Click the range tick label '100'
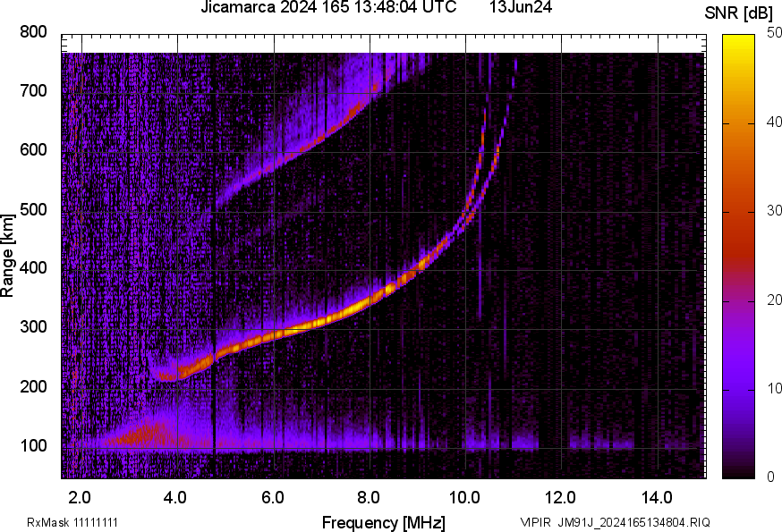Viewport: 782px width, 532px height. (x=33, y=445)
